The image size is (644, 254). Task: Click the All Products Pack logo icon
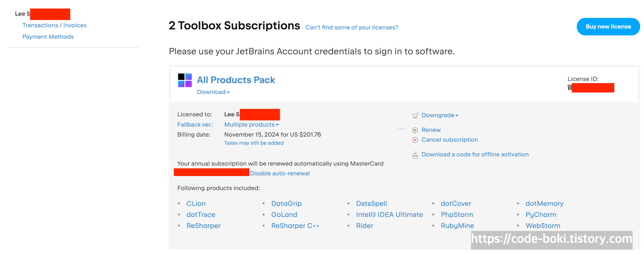pyautogui.click(x=185, y=80)
